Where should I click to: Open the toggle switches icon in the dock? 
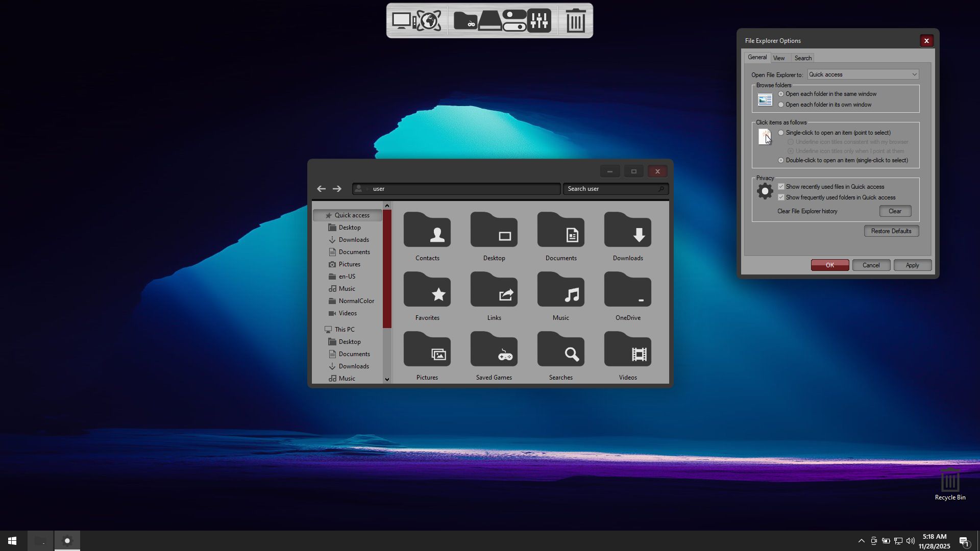pyautogui.click(x=514, y=21)
